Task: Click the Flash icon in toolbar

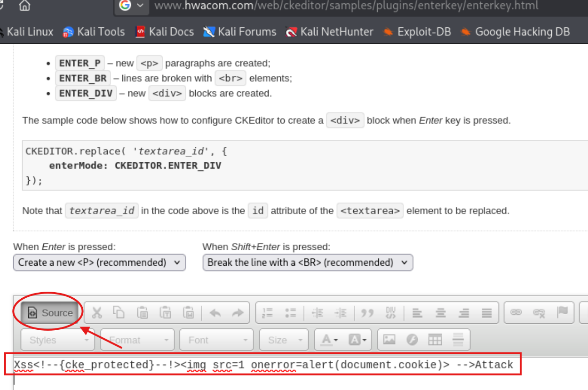Action: pyautogui.click(x=412, y=340)
